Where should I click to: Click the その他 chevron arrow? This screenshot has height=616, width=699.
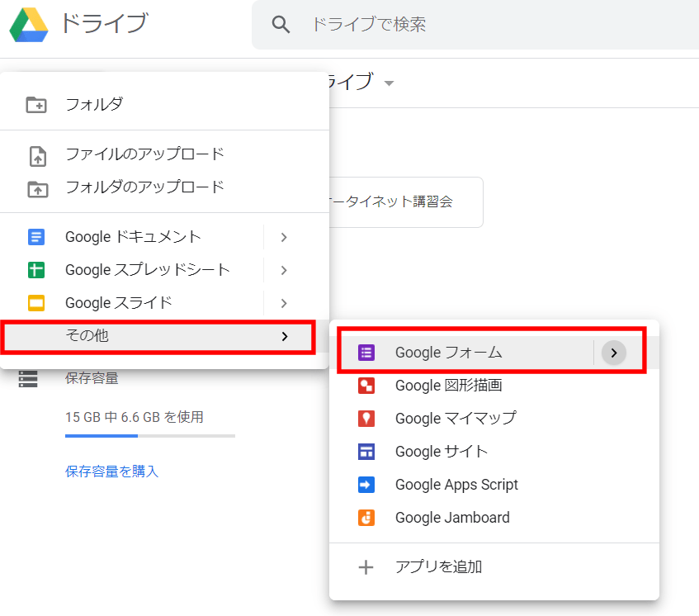(x=285, y=336)
